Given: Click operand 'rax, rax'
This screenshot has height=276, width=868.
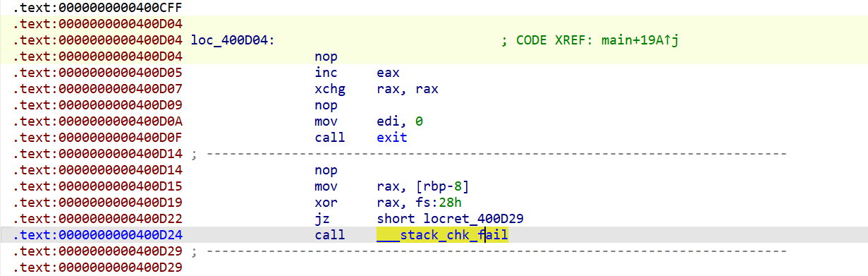Looking at the screenshot, I should [408, 89].
